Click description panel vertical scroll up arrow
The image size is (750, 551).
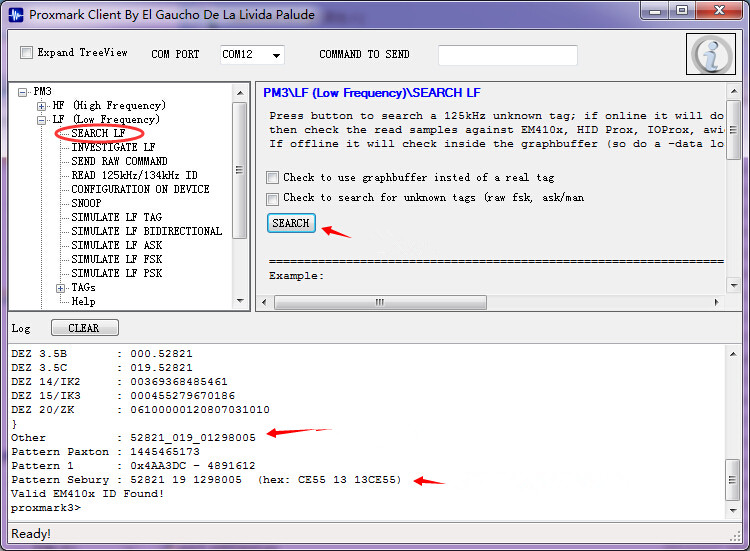(x=734, y=91)
